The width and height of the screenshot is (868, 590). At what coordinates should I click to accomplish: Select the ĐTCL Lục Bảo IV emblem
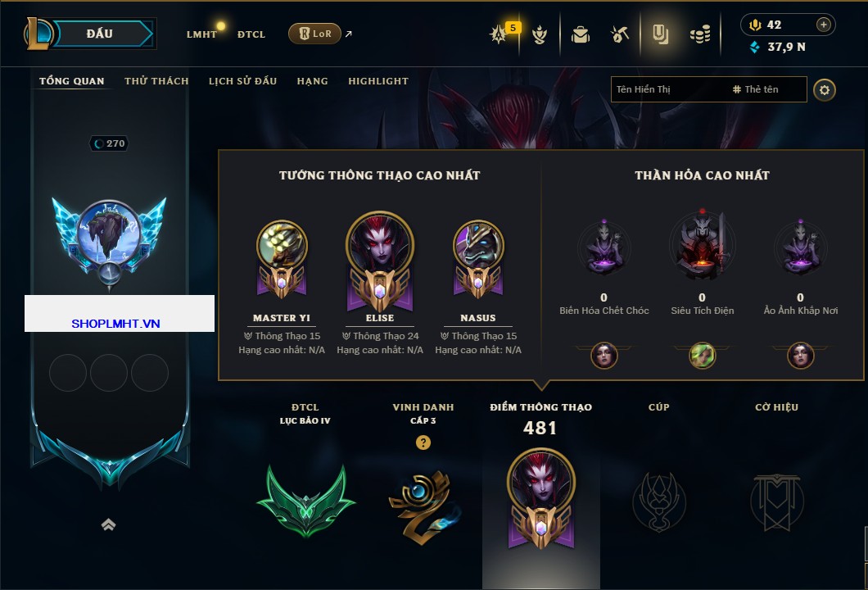[305, 501]
